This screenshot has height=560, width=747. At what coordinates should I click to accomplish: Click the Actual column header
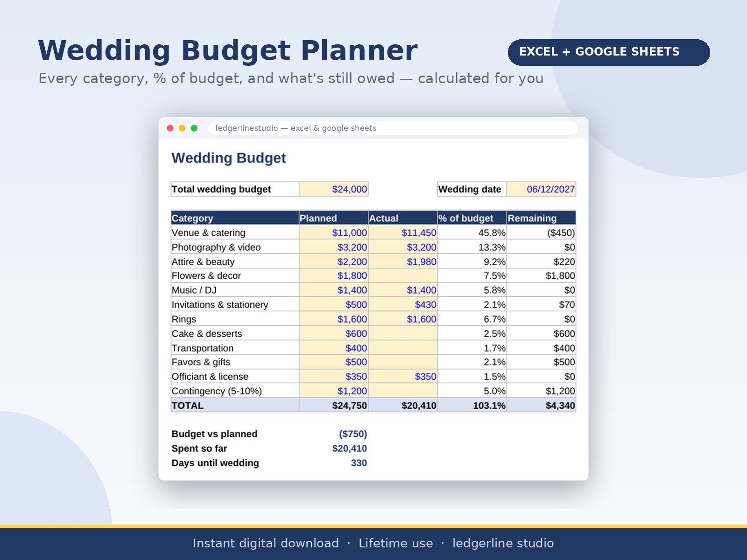tap(403, 218)
